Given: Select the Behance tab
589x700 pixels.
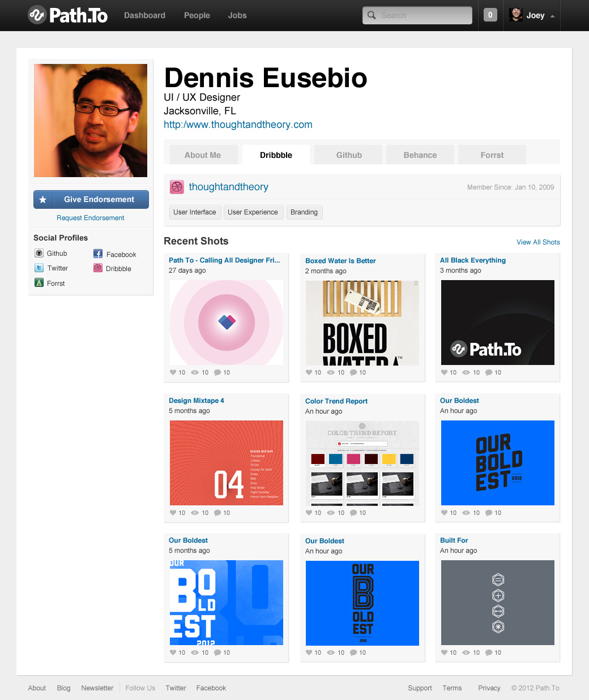Looking at the screenshot, I should 420,155.
